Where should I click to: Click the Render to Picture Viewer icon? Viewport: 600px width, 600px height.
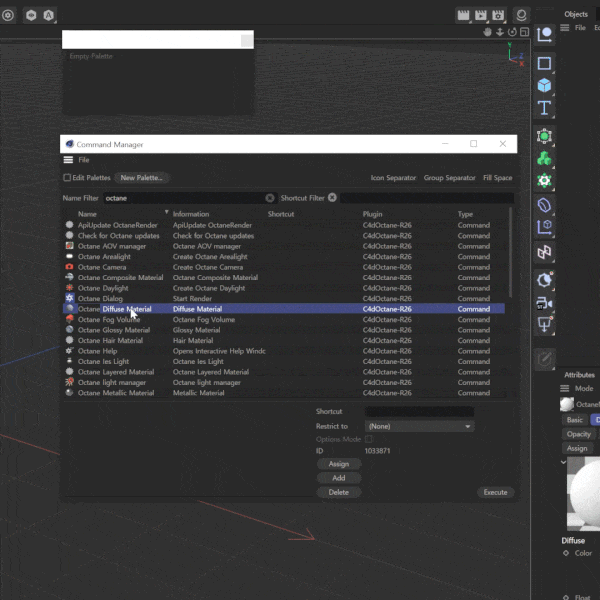click(x=481, y=15)
